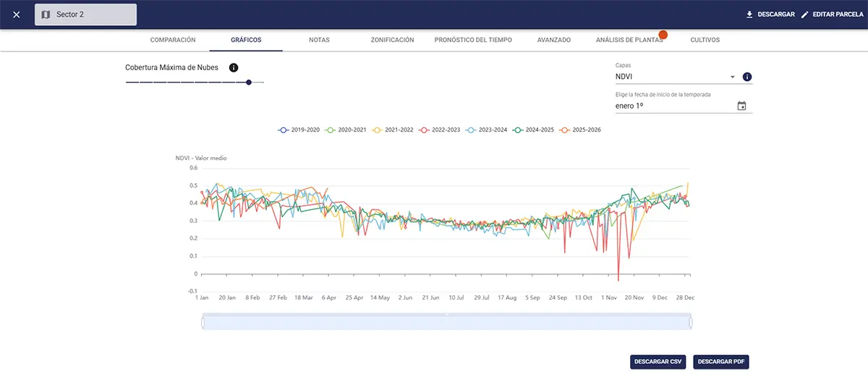Click the Descargar PDF button
The height and width of the screenshot is (380, 868).
[719, 361]
